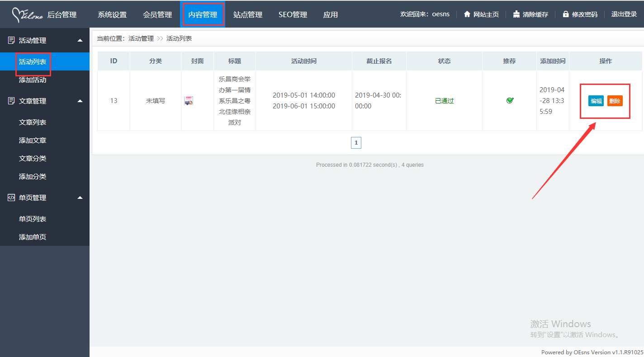Click the 网站主页 link

coord(486,14)
